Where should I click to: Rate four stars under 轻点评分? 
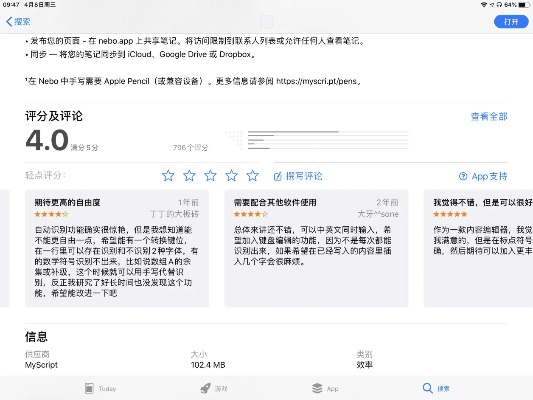[231, 176]
